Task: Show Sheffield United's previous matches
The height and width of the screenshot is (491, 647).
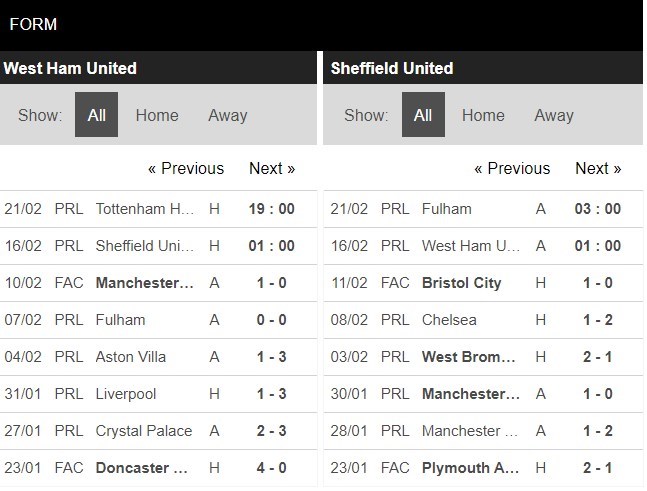Action: 512,168
